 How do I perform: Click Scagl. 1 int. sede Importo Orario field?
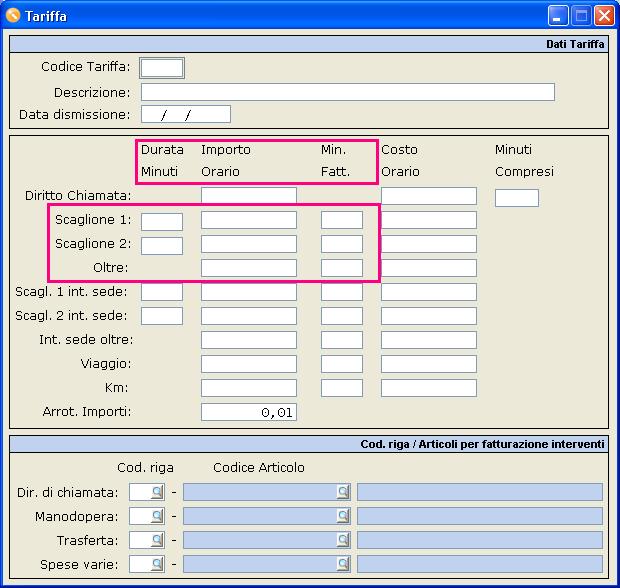(x=249, y=292)
